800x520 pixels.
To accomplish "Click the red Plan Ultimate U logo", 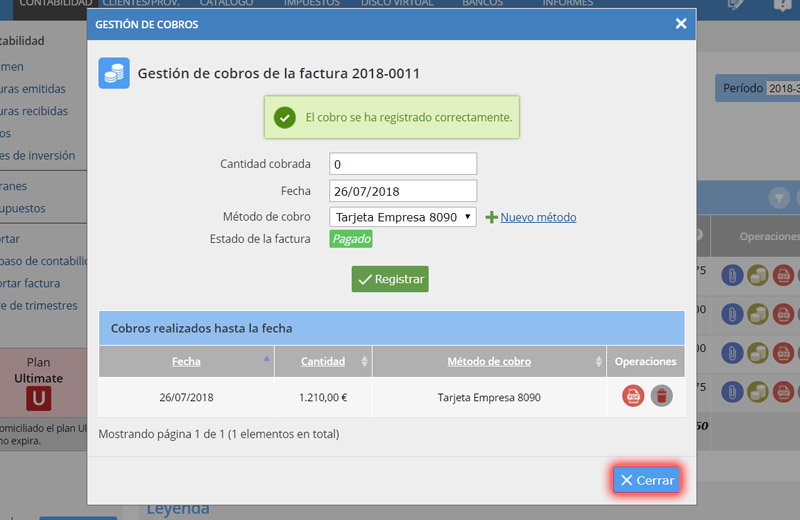I will tap(39, 399).
